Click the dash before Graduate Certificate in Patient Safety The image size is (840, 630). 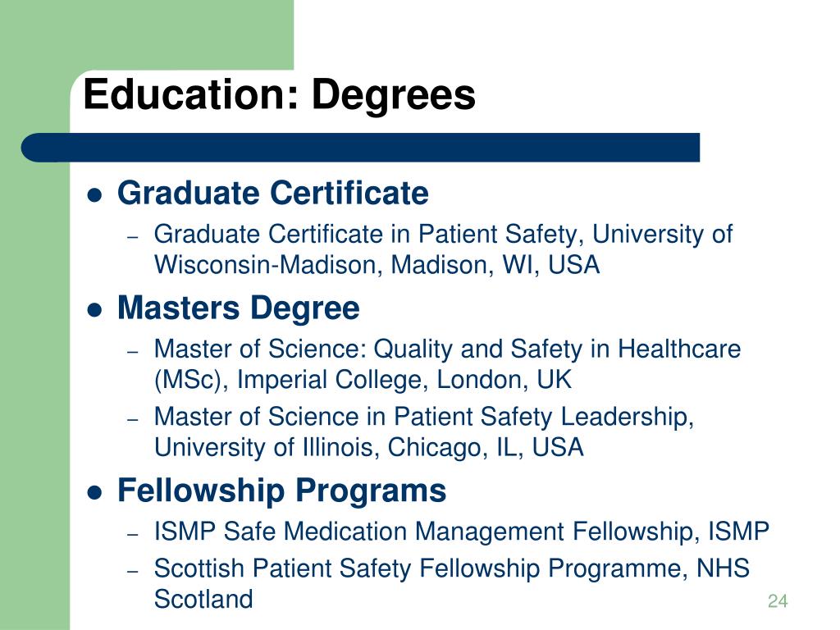pos(133,236)
